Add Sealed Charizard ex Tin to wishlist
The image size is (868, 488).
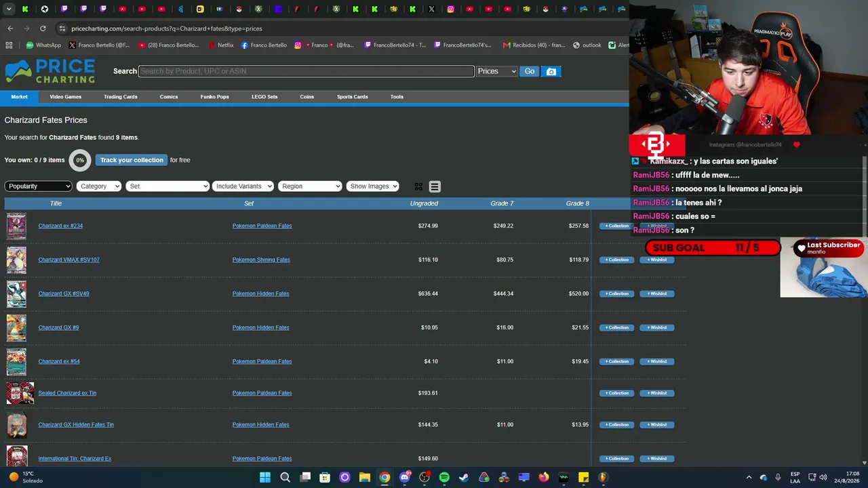click(657, 393)
